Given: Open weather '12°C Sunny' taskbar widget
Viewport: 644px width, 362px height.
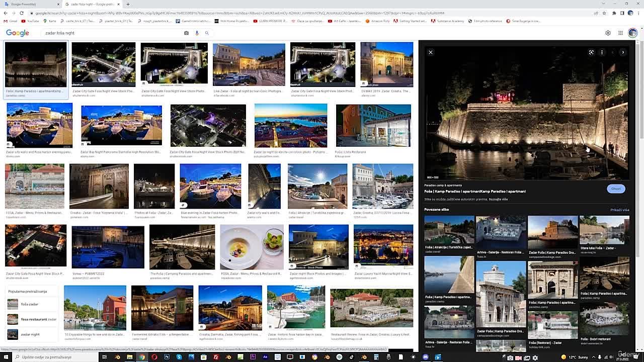Looking at the screenshot, I should click(575, 357).
